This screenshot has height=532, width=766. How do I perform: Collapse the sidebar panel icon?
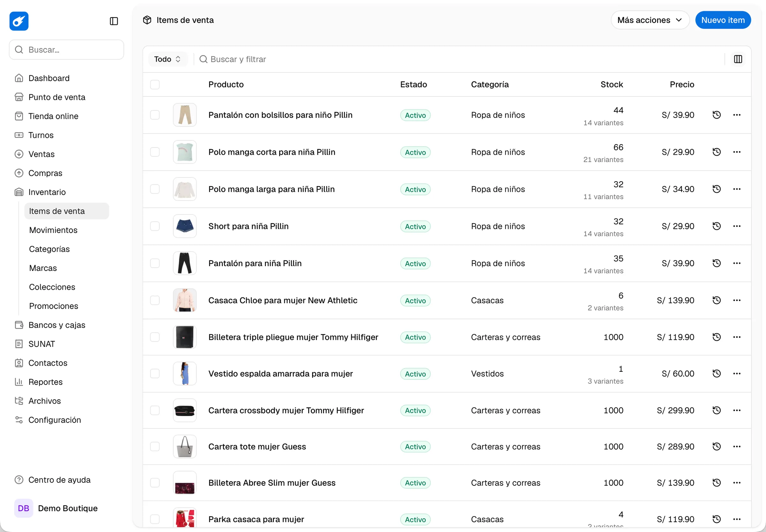114,21
